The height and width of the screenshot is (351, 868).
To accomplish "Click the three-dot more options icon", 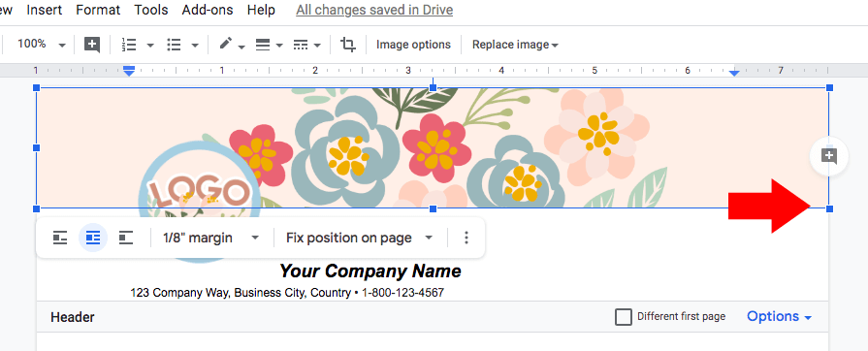I will tap(466, 239).
